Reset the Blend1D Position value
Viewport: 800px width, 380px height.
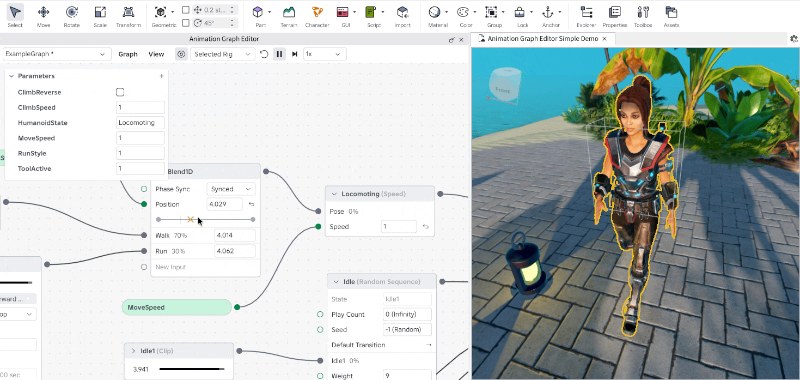[x=251, y=205]
